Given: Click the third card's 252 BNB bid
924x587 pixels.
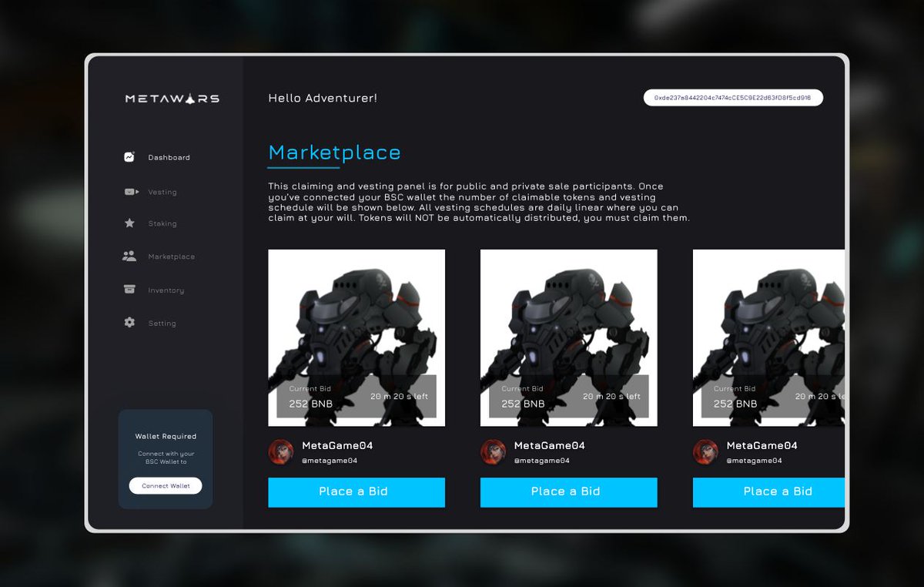Looking at the screenshot, I should pyautogui.click(x=735, y=404).
